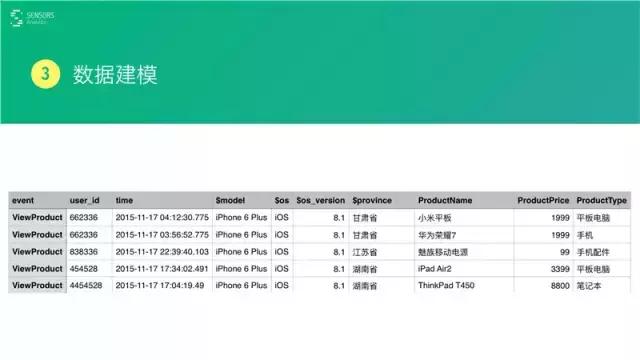640x360 pixels.
Task: Click 平板电脑 in the iPad Air2 row
Action: click(x=593, y=269)
